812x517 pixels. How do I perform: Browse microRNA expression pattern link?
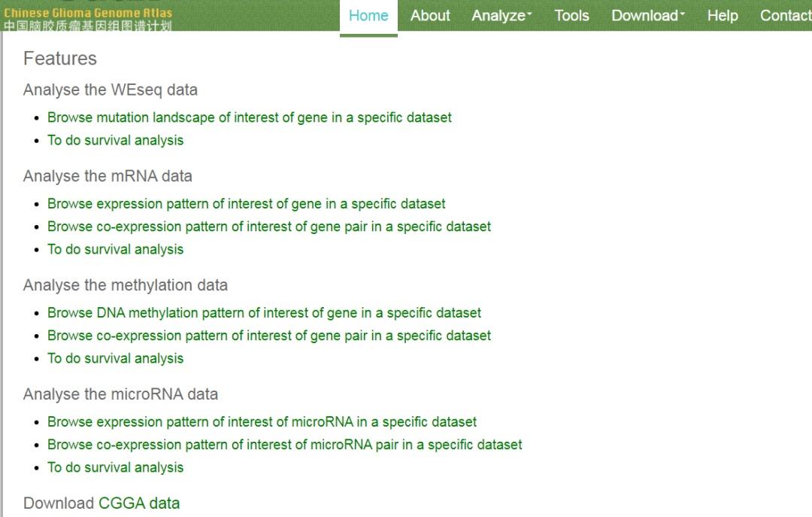(262, 422)
